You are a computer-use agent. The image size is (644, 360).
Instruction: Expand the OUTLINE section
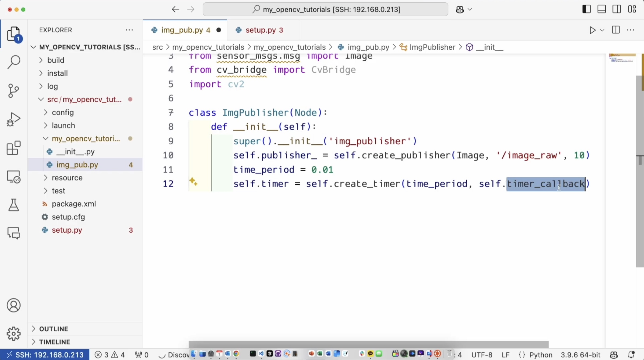pyautogui.click(x=53, y=329)
